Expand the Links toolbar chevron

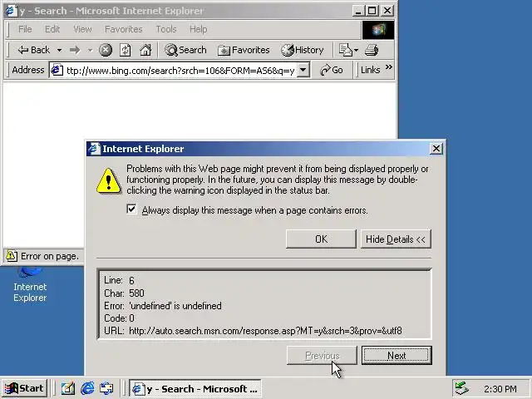(x=389, y=67)
